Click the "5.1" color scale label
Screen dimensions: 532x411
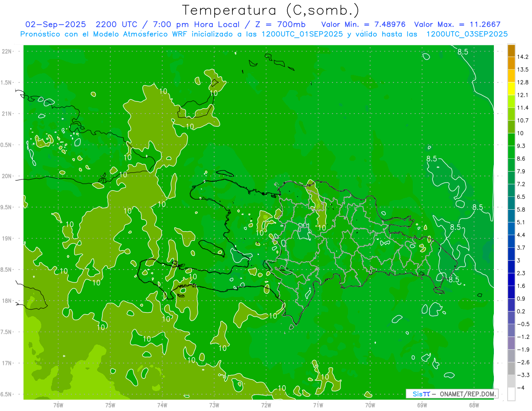pos(521,222)
